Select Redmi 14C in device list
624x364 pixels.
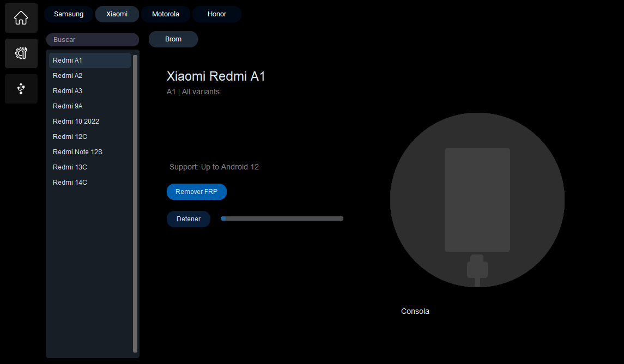89,182
